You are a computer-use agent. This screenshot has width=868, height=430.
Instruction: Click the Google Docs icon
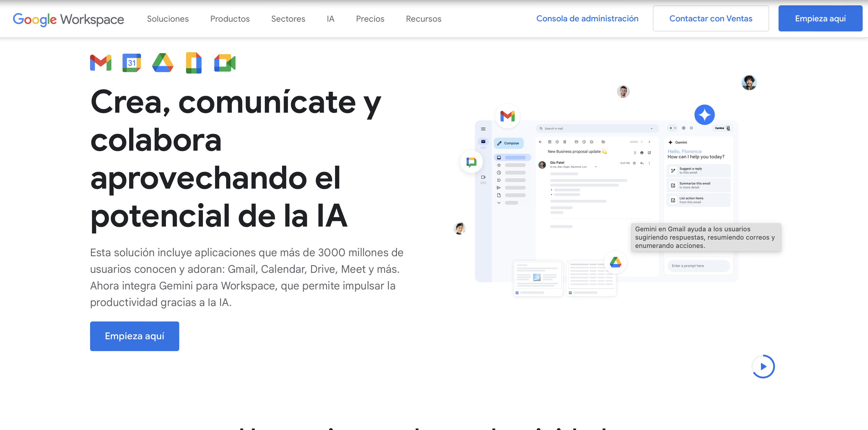(x=193, y=63)
